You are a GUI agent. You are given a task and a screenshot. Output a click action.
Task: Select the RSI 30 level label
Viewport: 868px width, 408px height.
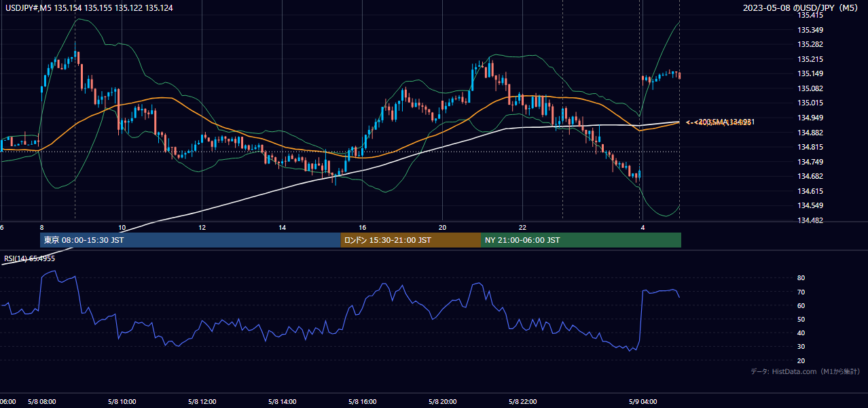pyautogui.click(x=801, y=347)
